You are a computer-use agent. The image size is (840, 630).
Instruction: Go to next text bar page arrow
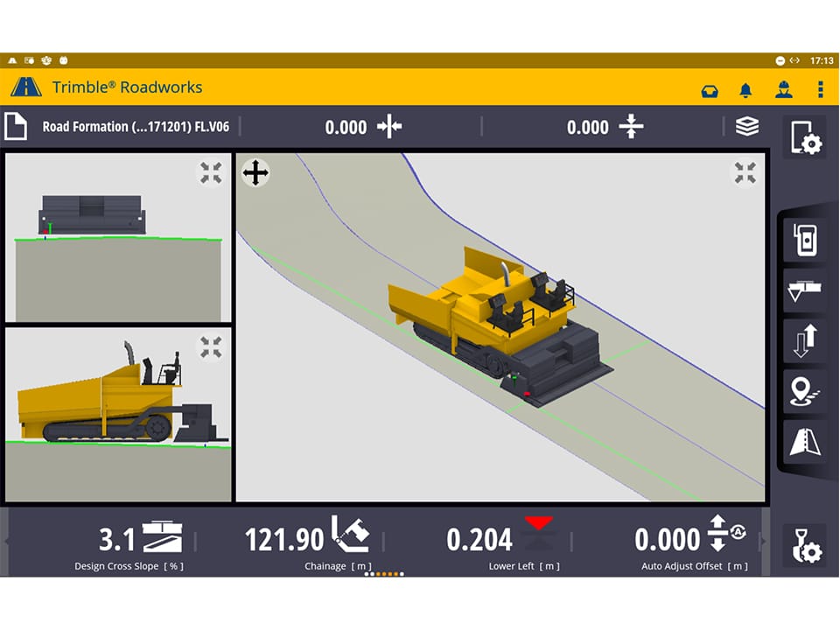[x=765, y=541]
